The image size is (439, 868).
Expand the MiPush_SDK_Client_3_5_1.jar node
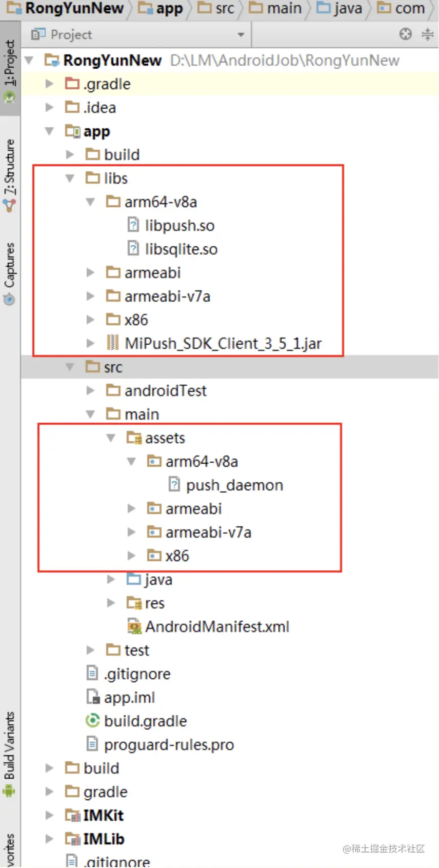point(91,343)
